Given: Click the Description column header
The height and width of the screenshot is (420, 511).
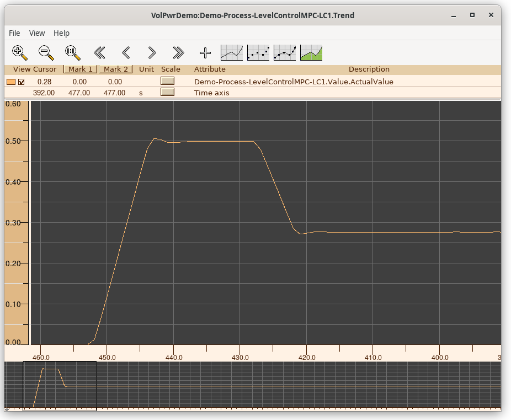Looking at the screenshot, I should point(369,69).
